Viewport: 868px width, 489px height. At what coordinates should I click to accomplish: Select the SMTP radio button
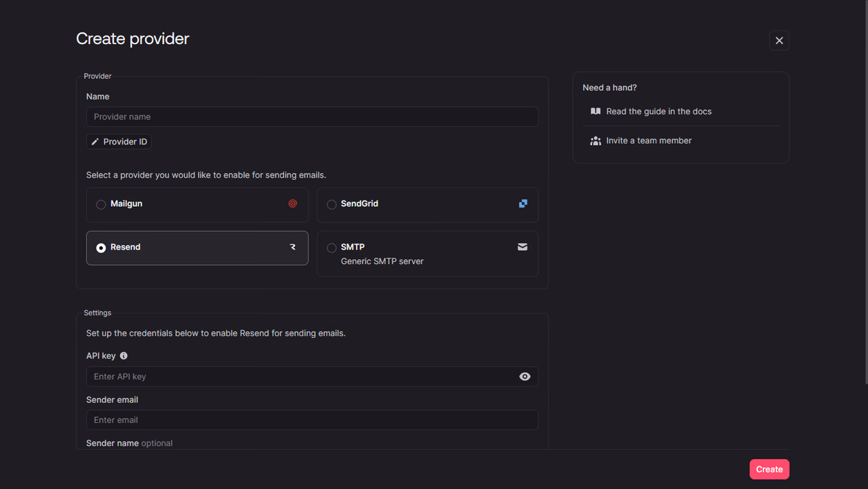pos(332,248)
